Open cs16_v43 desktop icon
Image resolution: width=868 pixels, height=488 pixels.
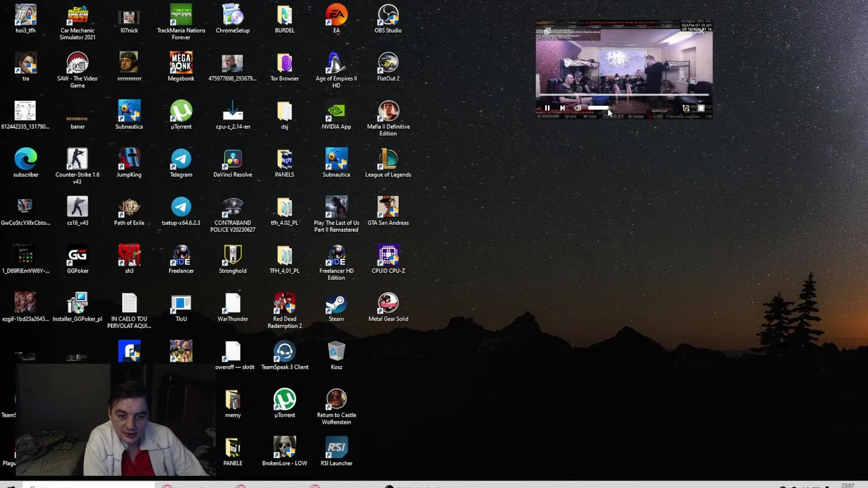(77, 211)
